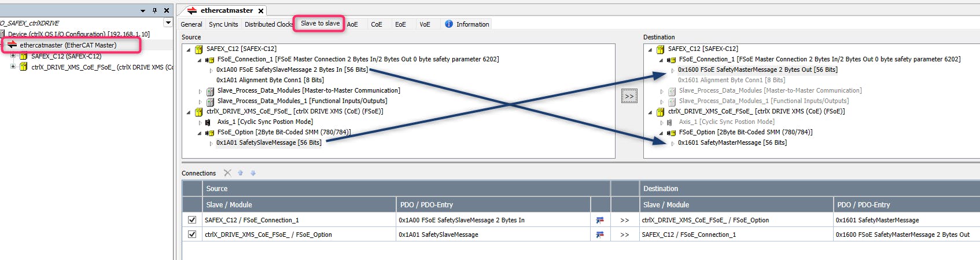Expand SAFEX_C12 node in left device tree

coord(13,56)
